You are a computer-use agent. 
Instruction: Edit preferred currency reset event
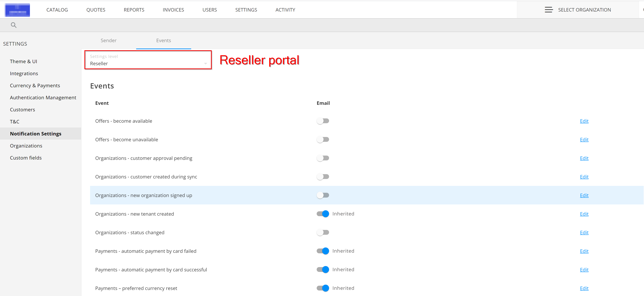pyautogui.click(x=584, y=288)
